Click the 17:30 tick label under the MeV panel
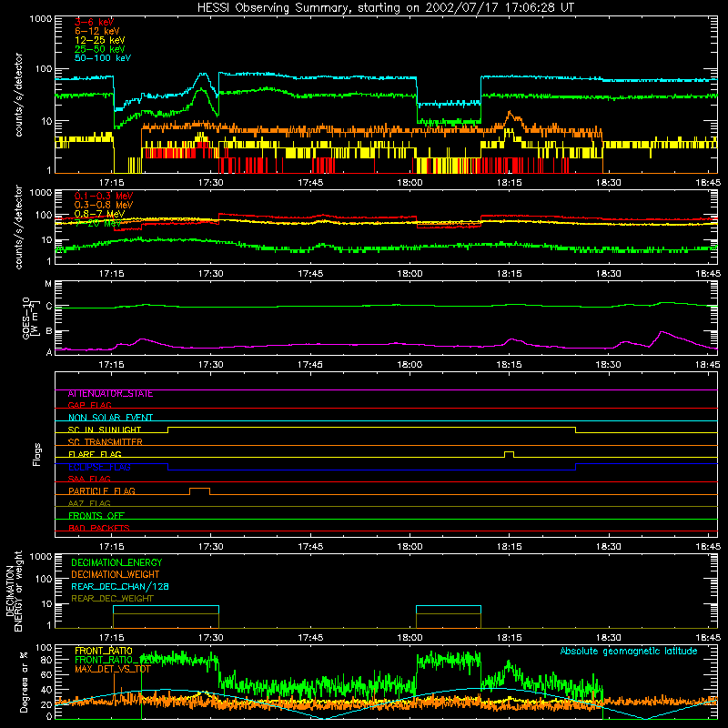Image resolution: width=728 pixels, height=728 pixels. click(x=211, y=274)
